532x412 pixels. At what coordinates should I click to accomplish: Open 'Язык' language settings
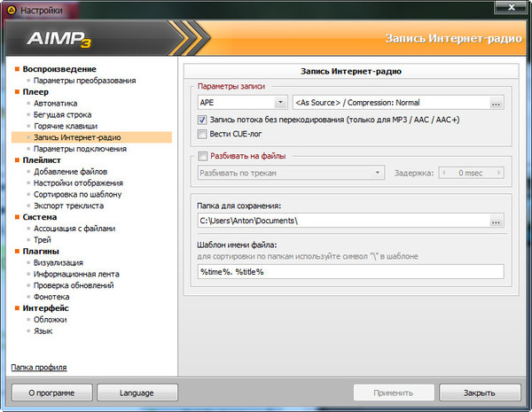[43, 331]
